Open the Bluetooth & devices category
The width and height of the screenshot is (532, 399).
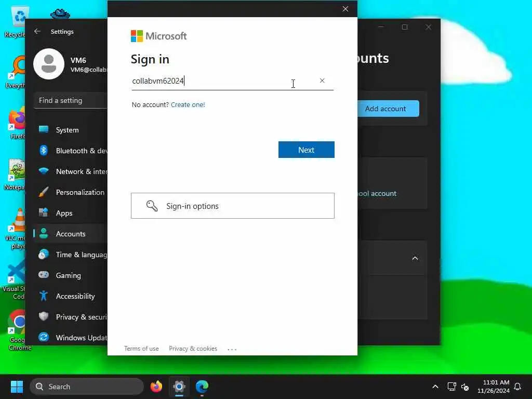point(71,150)
